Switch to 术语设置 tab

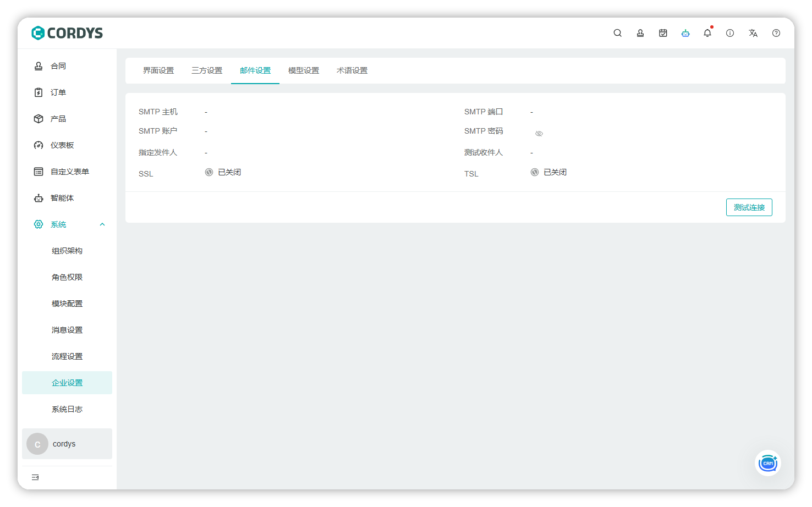[352, 70]
